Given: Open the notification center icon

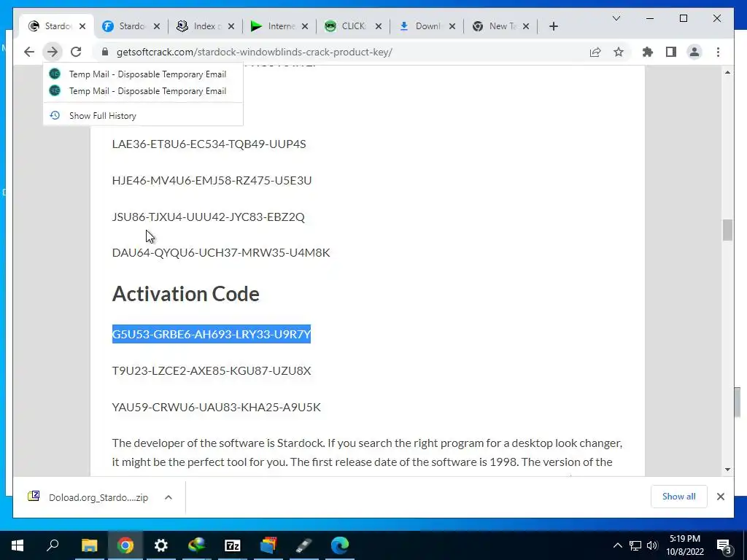Looking at the screenshot, I should [724, 547].
